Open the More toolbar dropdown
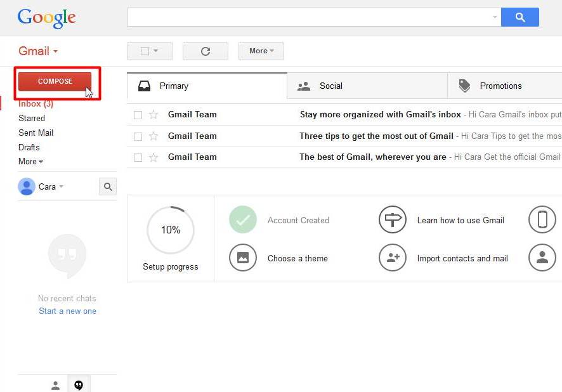 tap(261, 51)
